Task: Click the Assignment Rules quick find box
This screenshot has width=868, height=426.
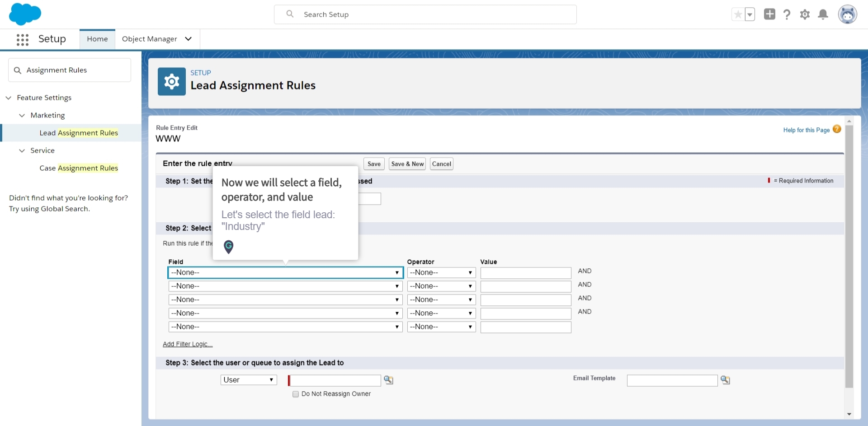Action: (x=70, y=70)
